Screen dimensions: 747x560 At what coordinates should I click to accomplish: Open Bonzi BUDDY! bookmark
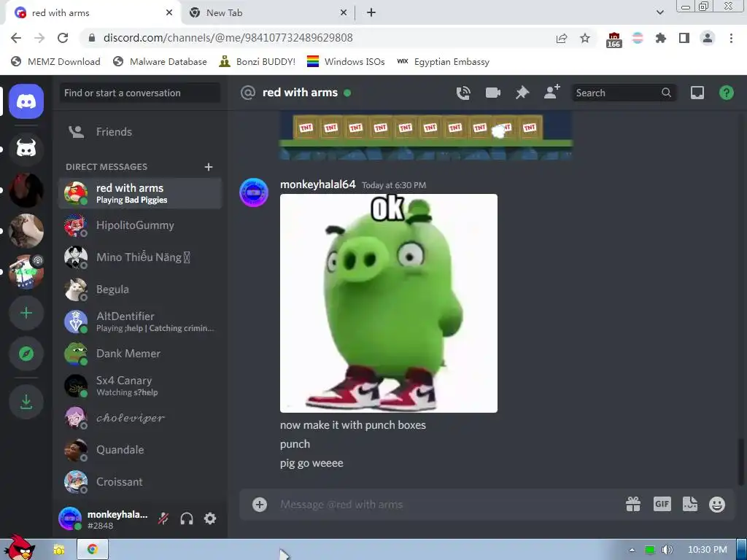[257, 61]
